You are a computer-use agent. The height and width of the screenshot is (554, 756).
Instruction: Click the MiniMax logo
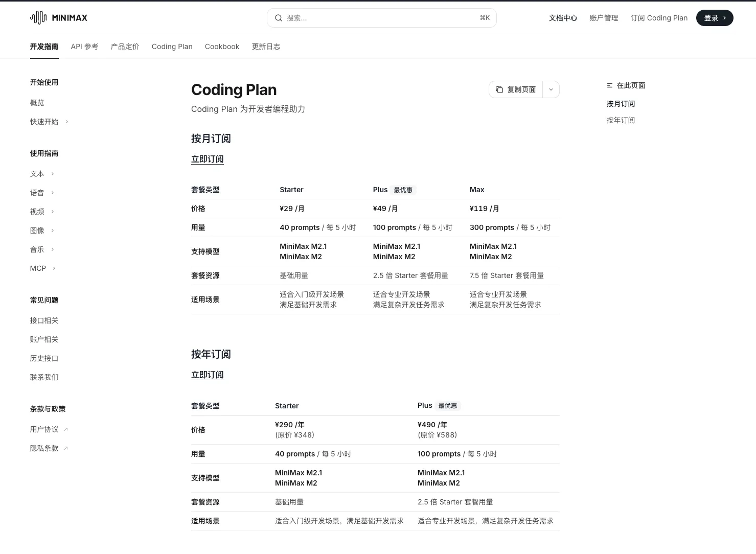tap(59, 18)
